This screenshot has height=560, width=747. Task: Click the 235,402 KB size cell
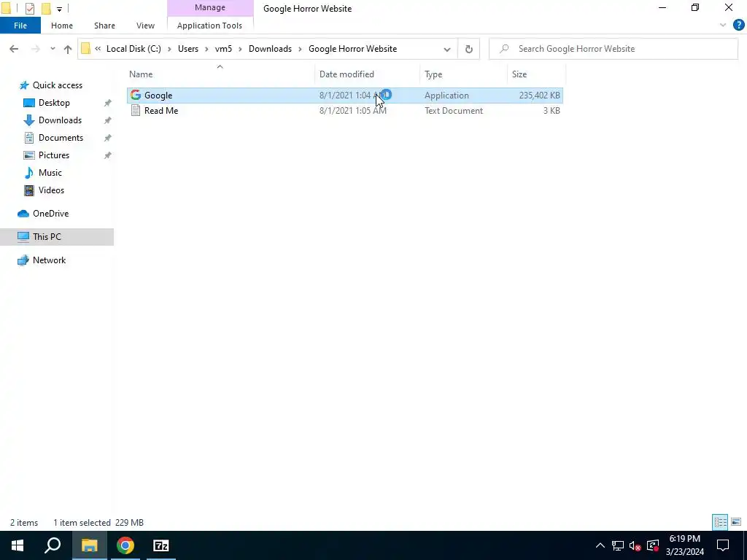tap(539, 96)
